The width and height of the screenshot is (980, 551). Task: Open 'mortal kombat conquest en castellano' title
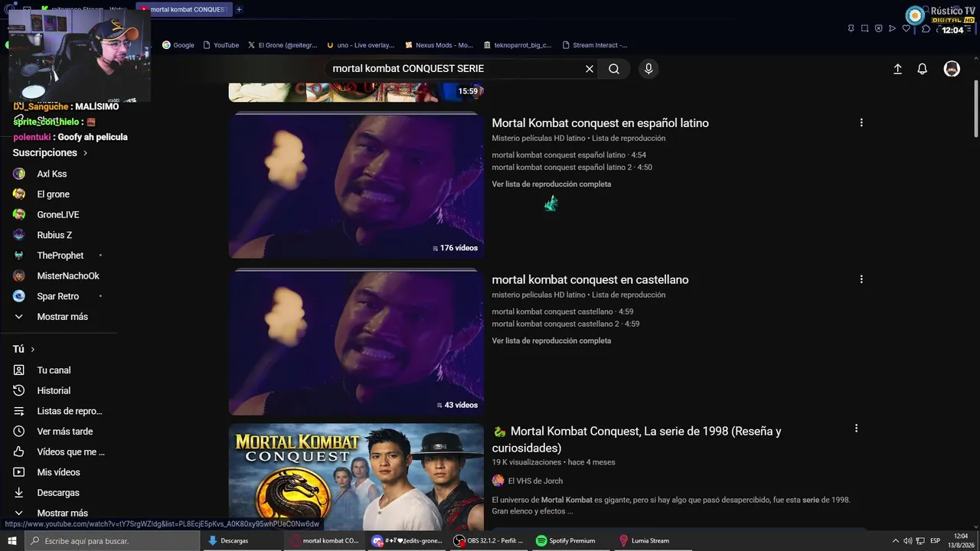(x=590, y=280)
